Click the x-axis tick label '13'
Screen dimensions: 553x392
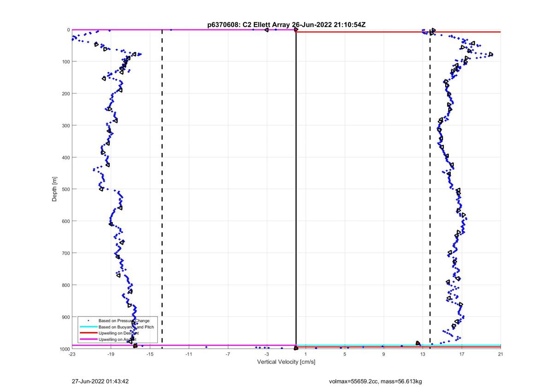tap(423, 354)
